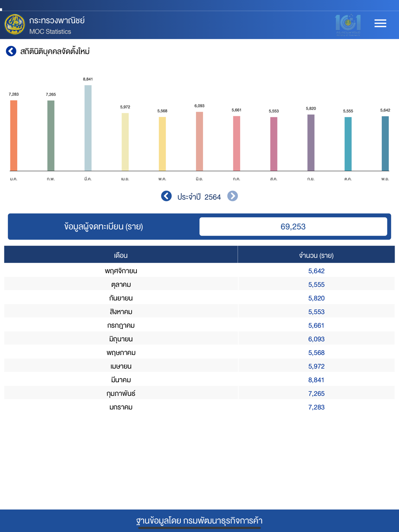The width and height of the screenshot is (399, 532).
Task: Click the มี.ค. axis label under chart
Action: 88,179
